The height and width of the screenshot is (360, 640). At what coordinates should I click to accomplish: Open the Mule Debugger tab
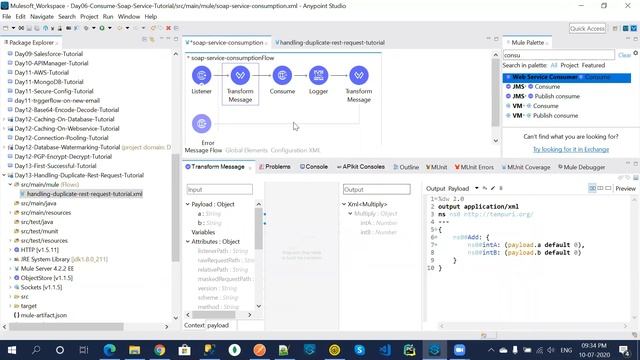(x=581, y=167)
